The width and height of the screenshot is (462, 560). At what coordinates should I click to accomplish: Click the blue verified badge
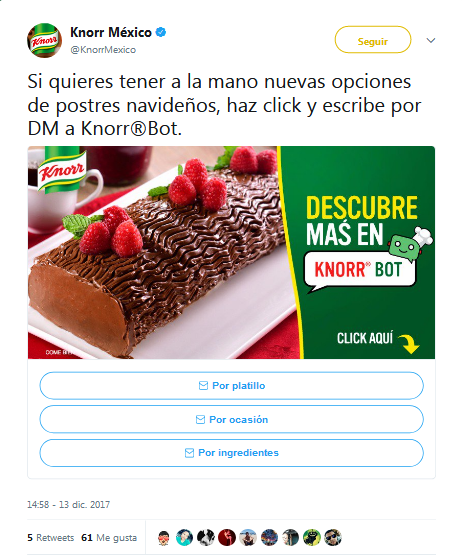(x=161, y=32)
